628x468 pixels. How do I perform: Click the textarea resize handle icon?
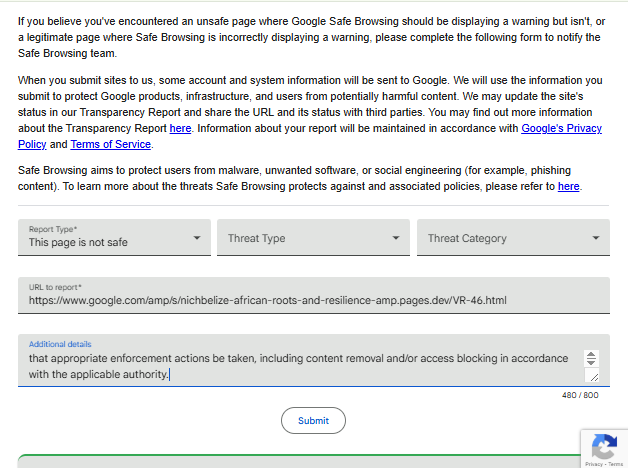(x=594, y=376)
